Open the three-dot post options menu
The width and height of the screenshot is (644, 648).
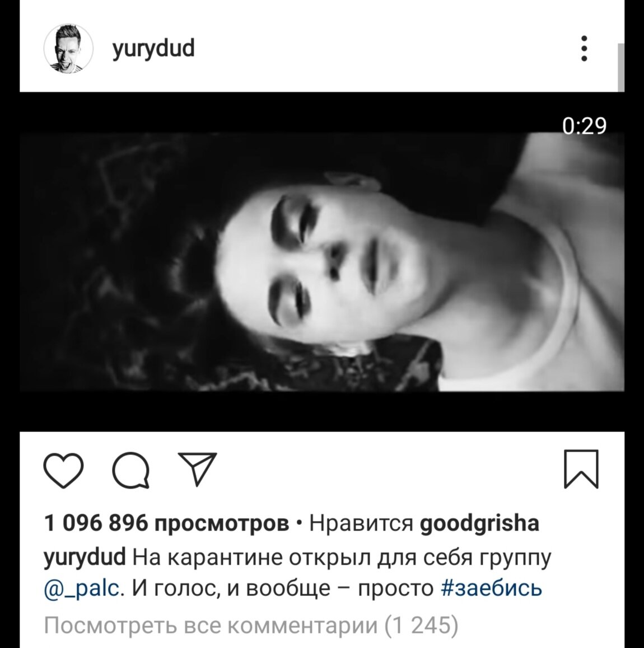point(584,48)
